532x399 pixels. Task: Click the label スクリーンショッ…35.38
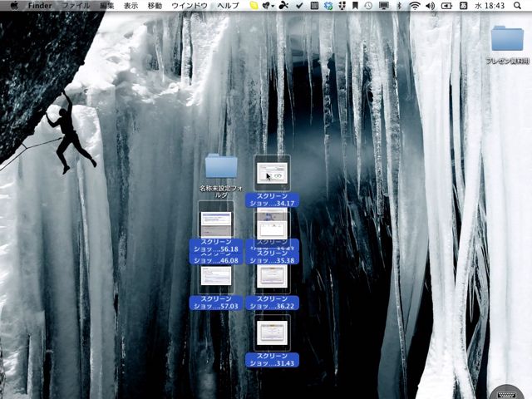tap(272, 258)
